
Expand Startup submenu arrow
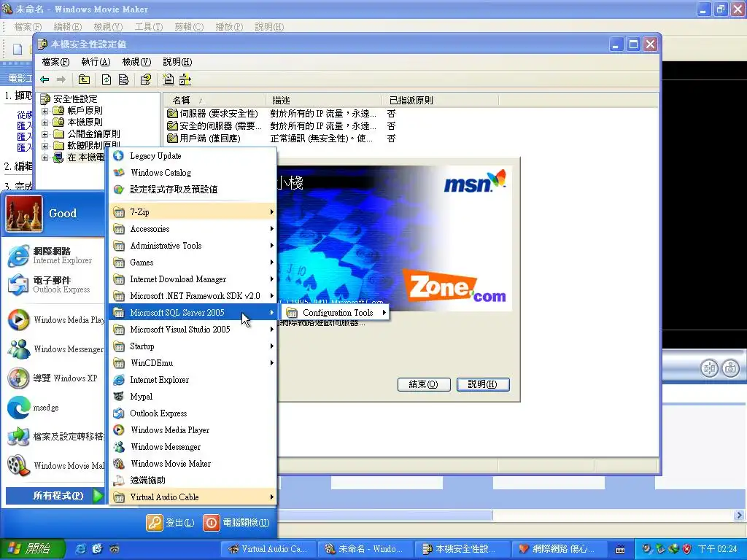pyautogui.click(x=271, y=346)
